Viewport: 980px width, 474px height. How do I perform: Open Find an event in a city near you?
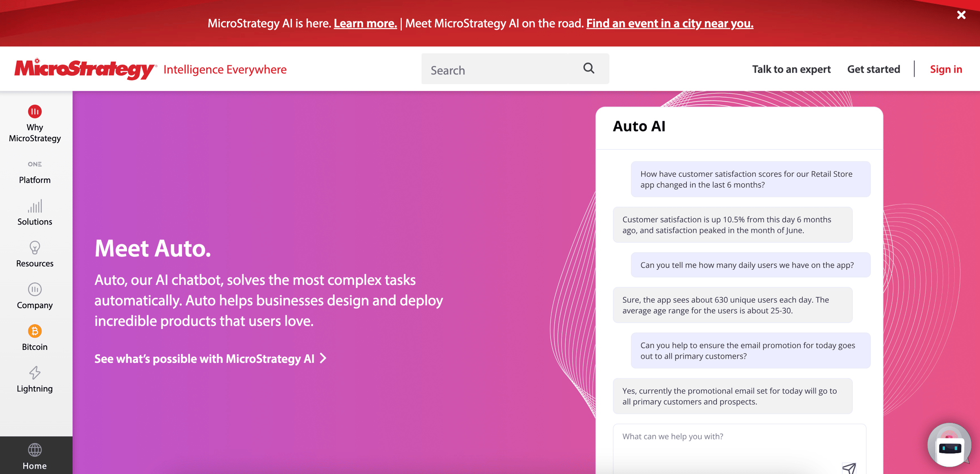pyautogui.click(x=670, y=23)
